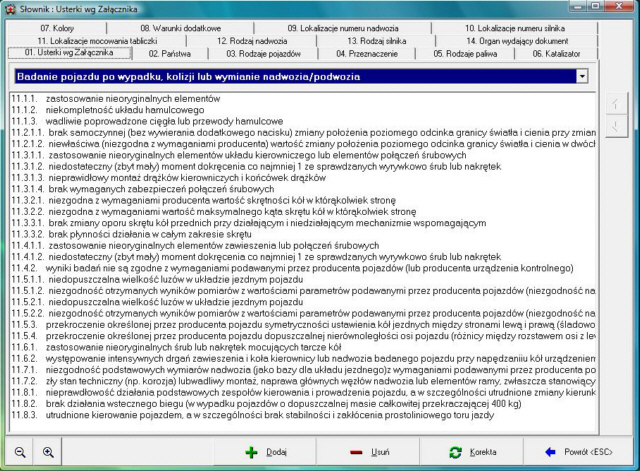Click the red minus Usuń button
The image size is (640, 471).
tap(369, 452)
